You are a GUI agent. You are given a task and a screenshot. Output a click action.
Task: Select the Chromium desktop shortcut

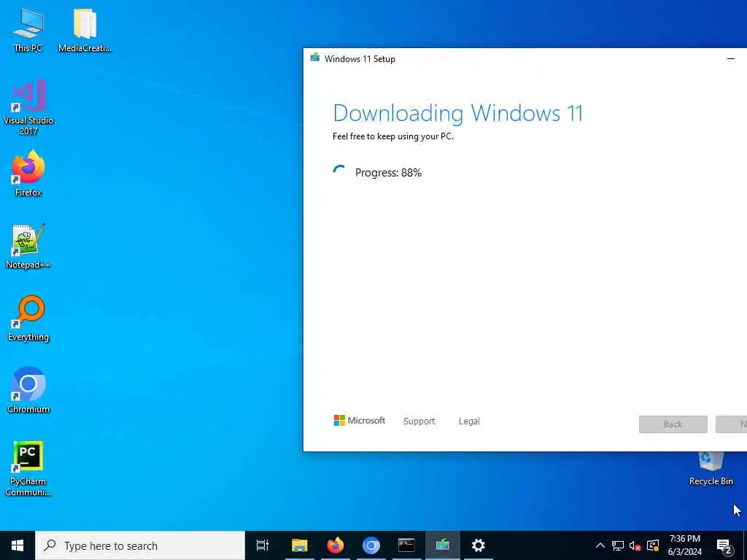click(x=28, y=391)
